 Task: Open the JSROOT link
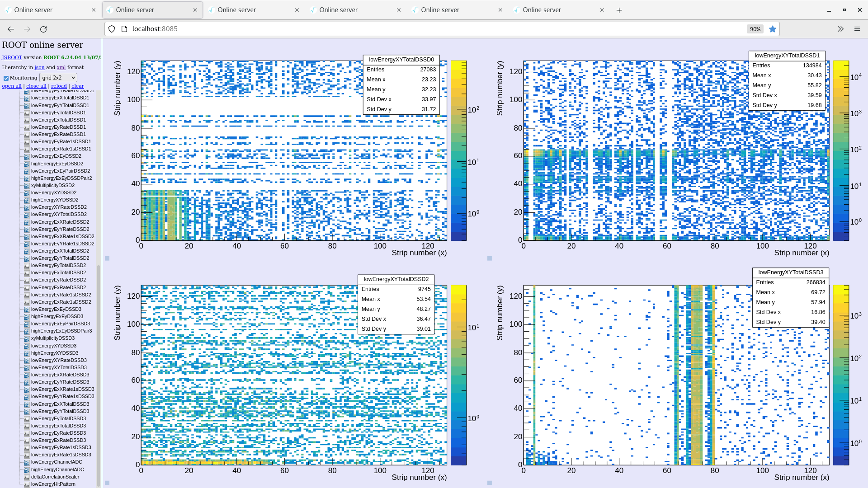12,57
